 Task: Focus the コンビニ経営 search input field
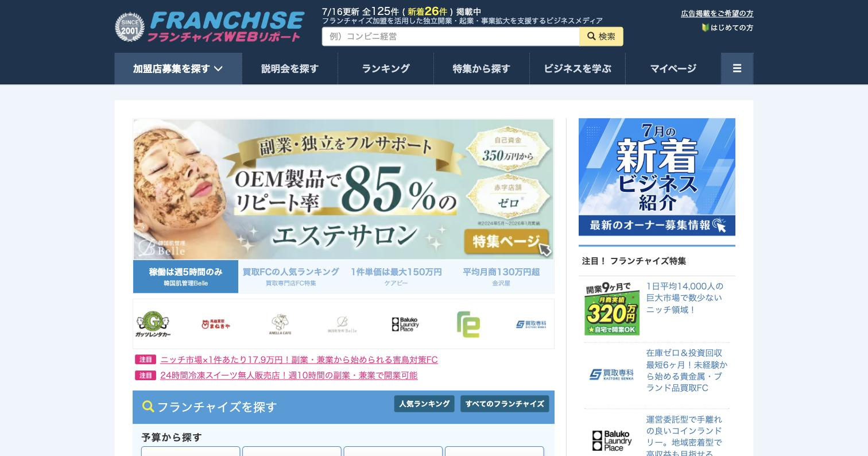pos(451,36)
